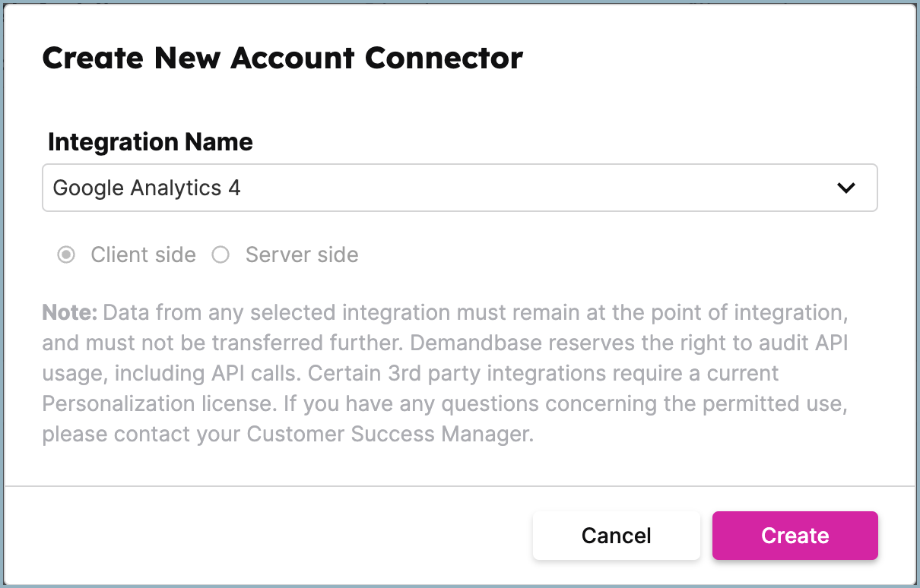Select the Server side radio button
This screenshot has width=920, height=588.
[220, 254]
